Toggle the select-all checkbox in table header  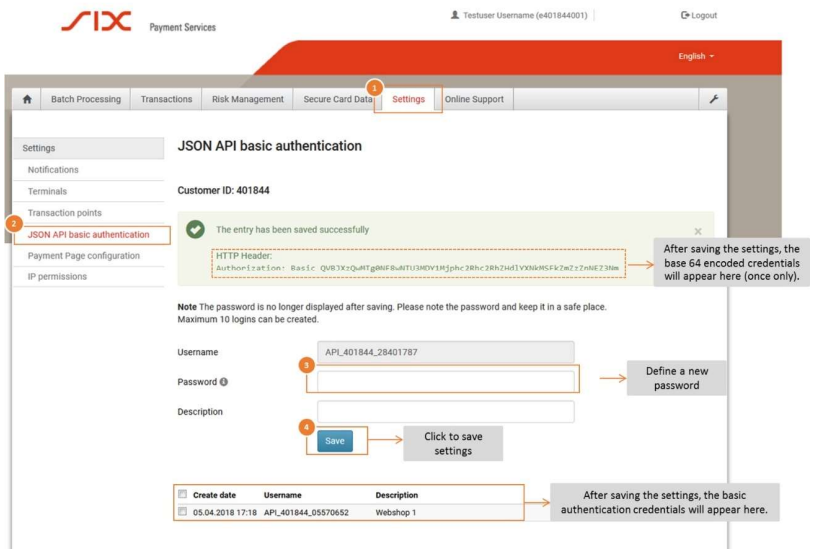[x=182, y=495]
